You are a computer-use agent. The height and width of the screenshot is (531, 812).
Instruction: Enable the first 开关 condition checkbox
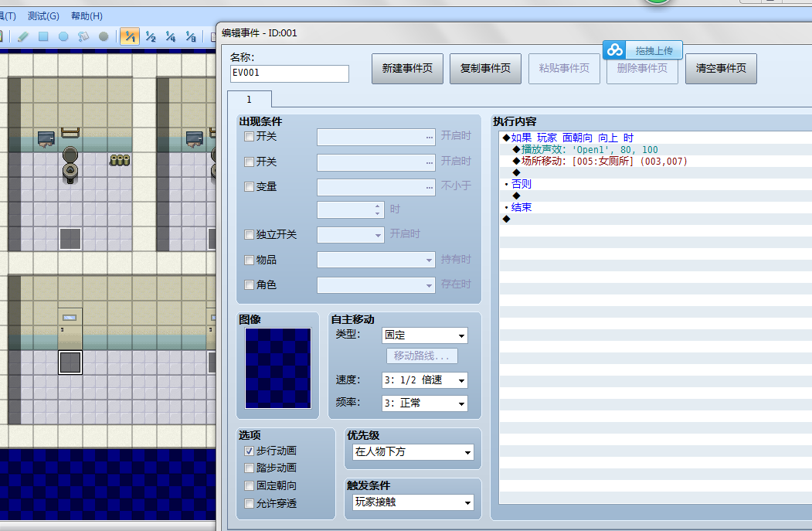point(249,137)
